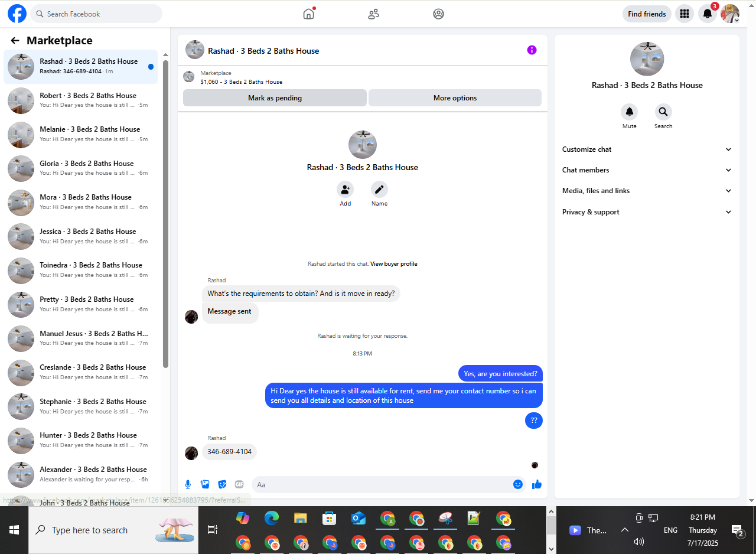Open the Toinedra conversation
This screenshot has height=554, width=756.
click(81, 270)
